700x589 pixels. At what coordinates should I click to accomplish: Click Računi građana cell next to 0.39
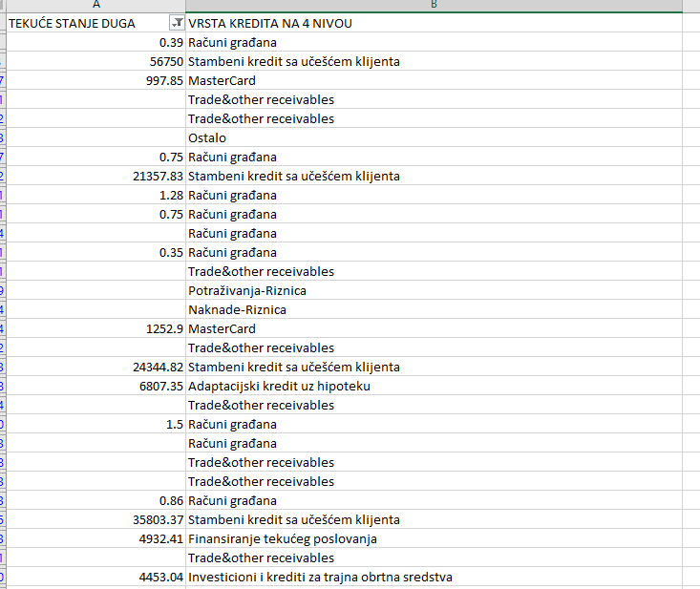point(434,42)
